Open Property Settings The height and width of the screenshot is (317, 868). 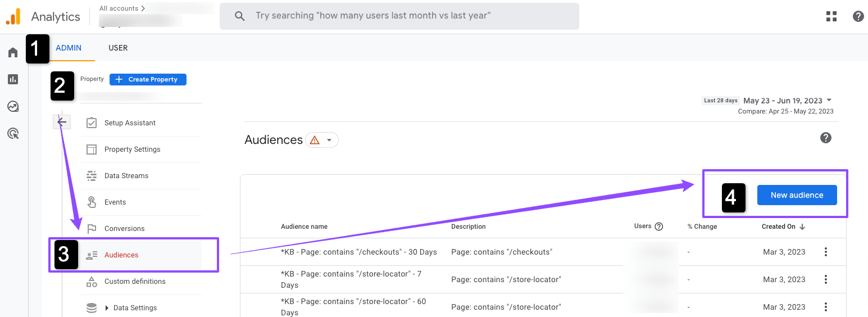tap(133, 150)
